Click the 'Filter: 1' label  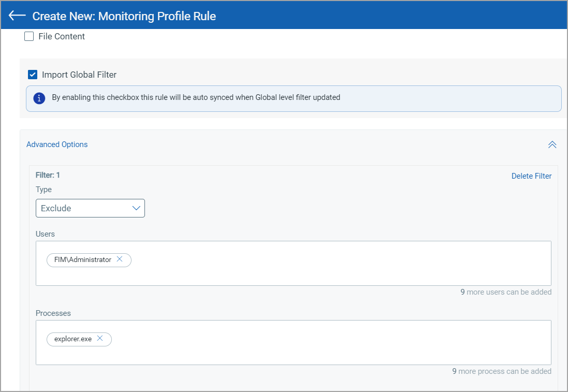[x=48, y=175]
